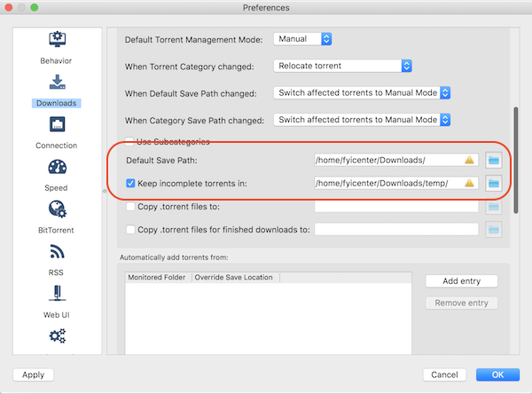Click warning icon in Default Save Path field
Viewport: 532px width, 394px height.
[469, 160]
